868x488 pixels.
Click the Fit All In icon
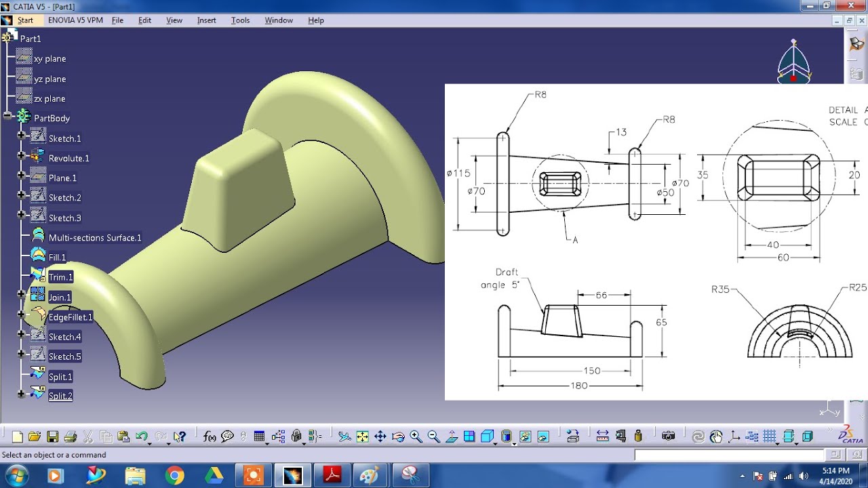coord(362,436)
